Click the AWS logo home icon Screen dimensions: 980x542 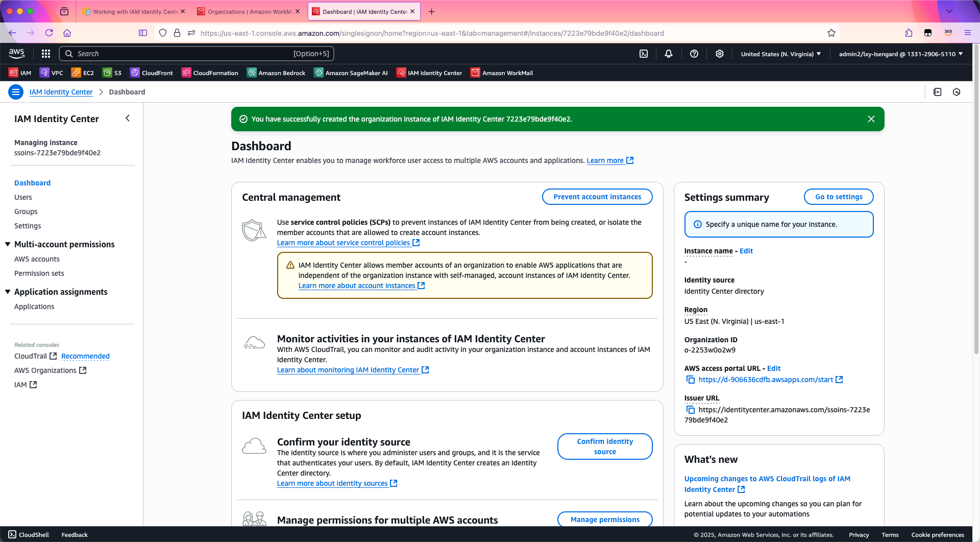coord(17,53)
